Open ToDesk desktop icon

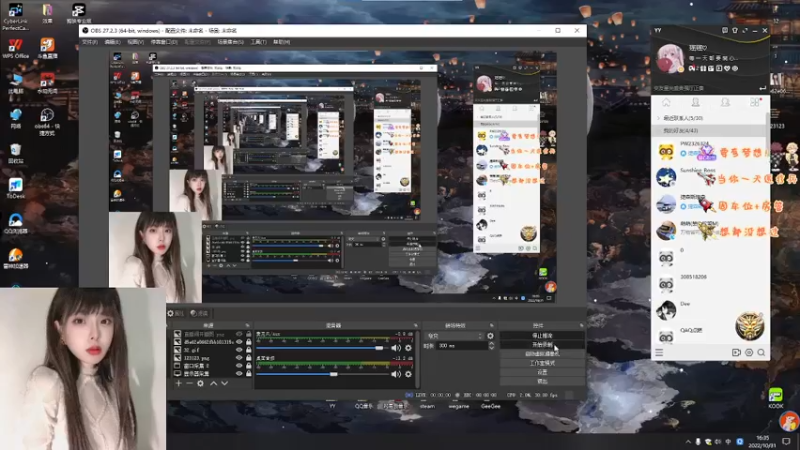15,188
